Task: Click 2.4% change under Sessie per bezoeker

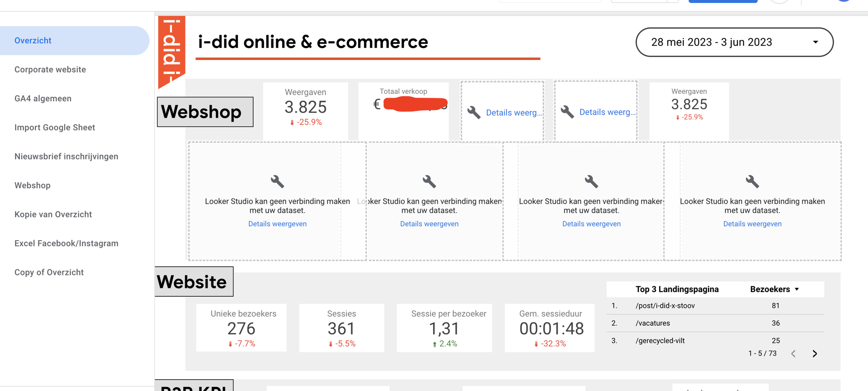Action: tap(444, 344)
